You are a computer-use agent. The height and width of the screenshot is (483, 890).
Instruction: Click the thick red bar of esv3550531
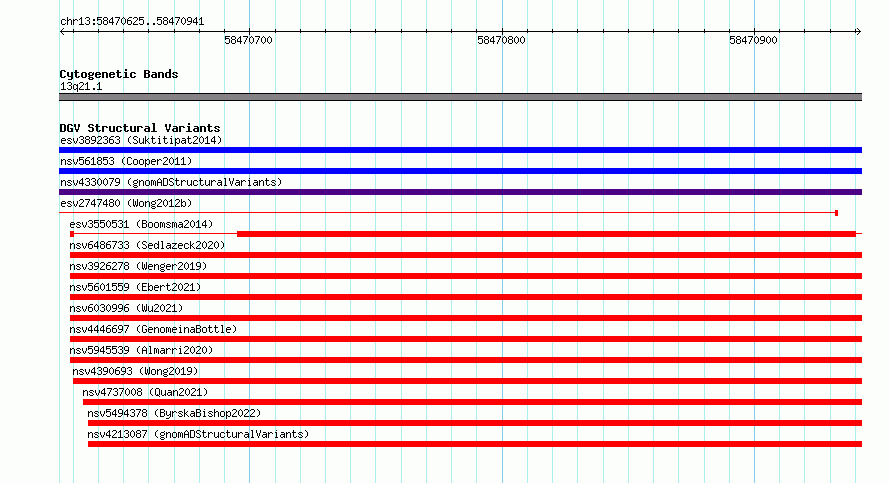click(546, 234)
